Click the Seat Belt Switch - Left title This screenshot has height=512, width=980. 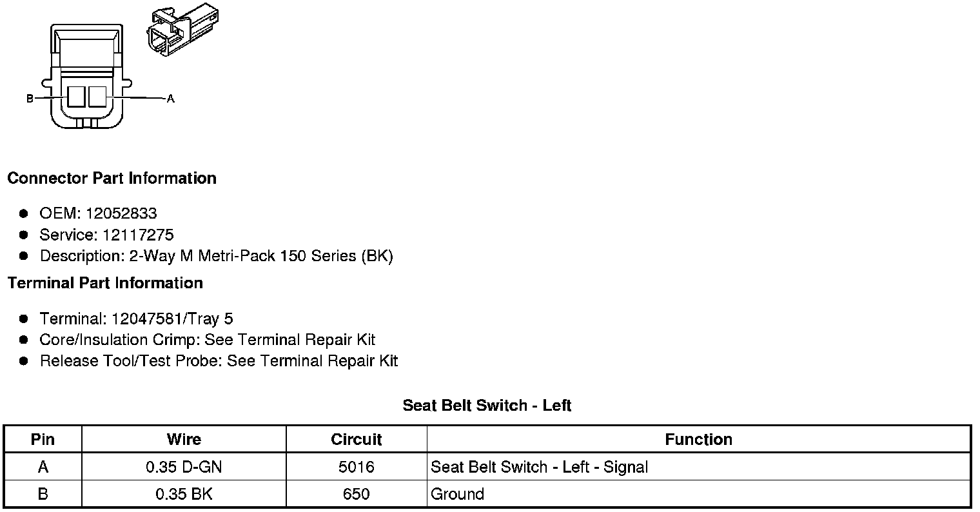(487, 405)
